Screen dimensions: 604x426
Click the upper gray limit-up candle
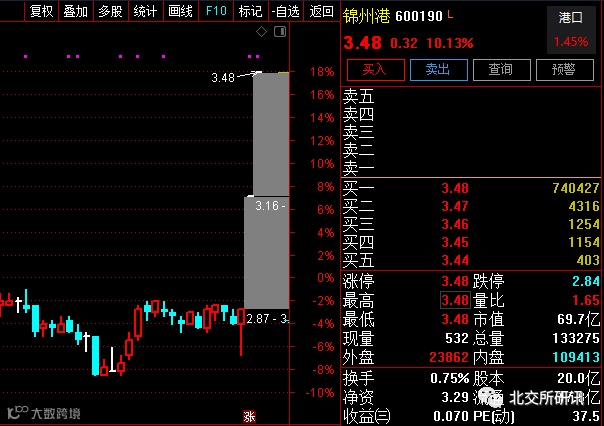(x=271, y=134)
